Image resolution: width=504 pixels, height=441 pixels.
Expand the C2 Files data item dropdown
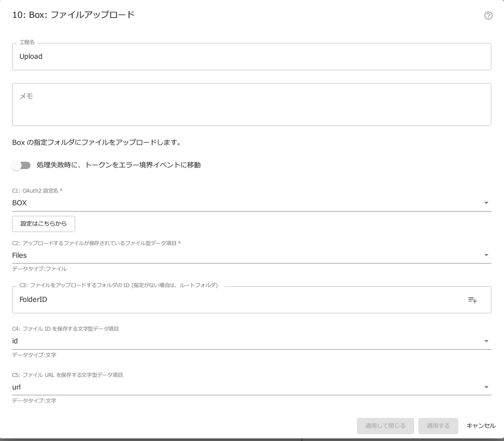tap(251, 255)
